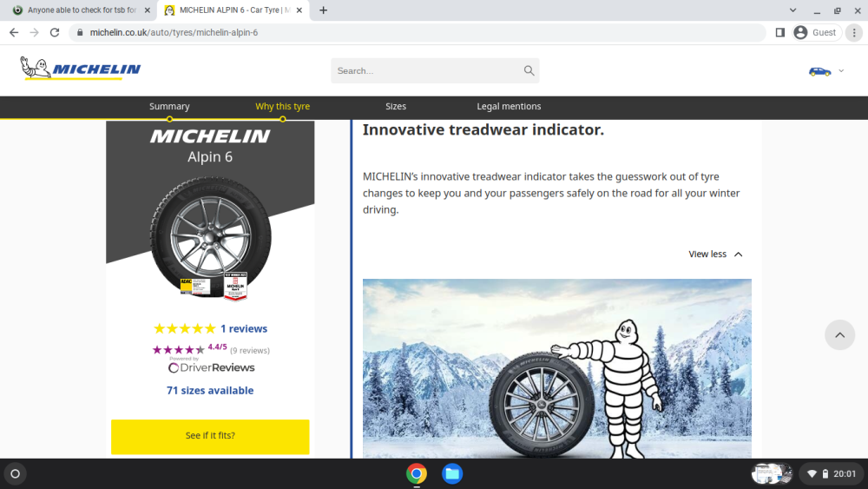Click the Michelin Man winter tyre image
Image resolution: width=868 pixels, height=489 pixels.
pos(557,368)
